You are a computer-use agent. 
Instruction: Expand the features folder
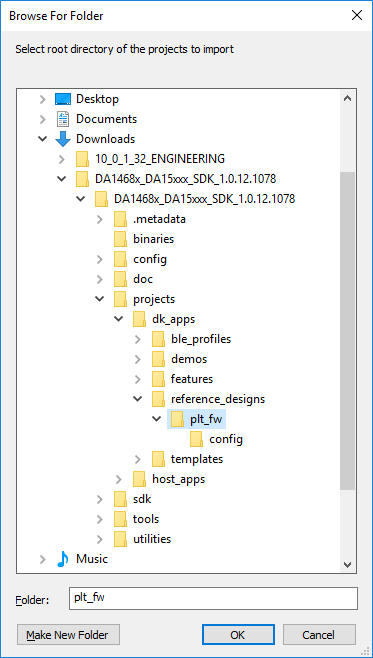tap(138, 379)
